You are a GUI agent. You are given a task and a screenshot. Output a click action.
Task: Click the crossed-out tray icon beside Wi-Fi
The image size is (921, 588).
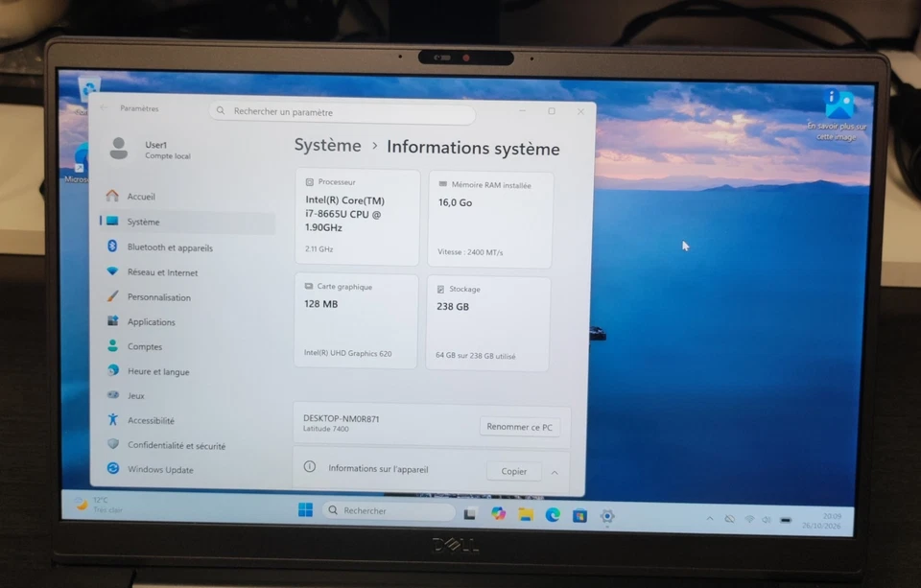click(x=729, y=519)
